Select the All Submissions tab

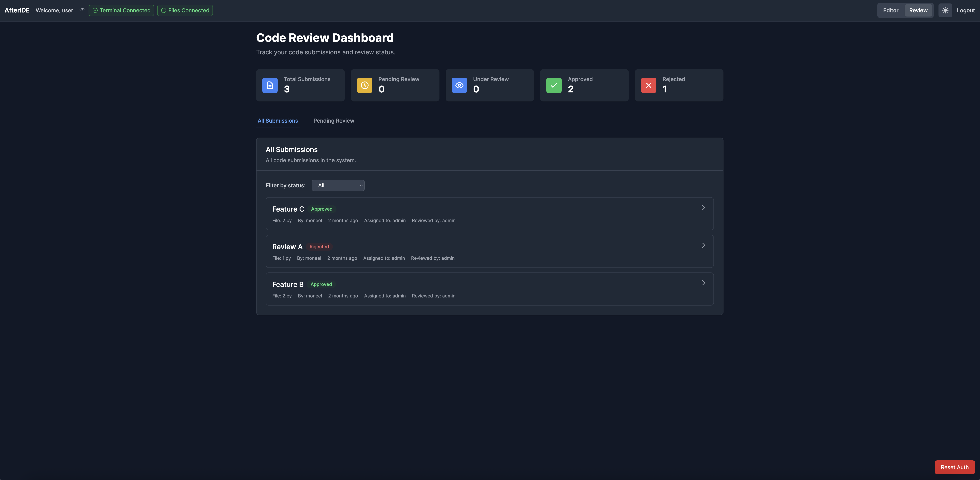coord(278,120)
